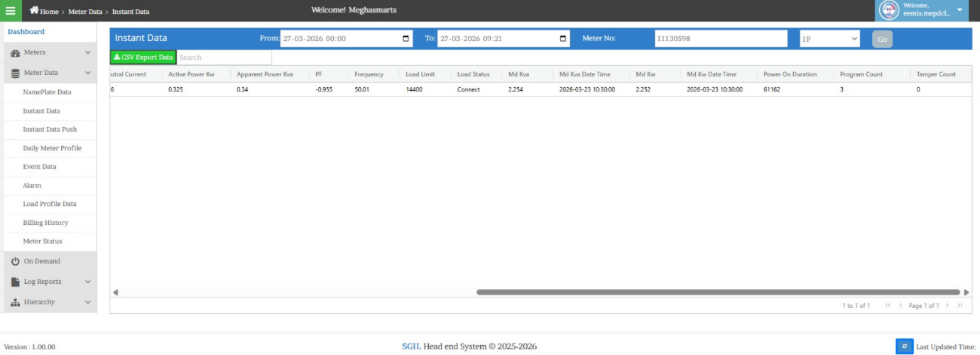
Task: Click the Home icon in breadcrumb
Action: [34, 10]
